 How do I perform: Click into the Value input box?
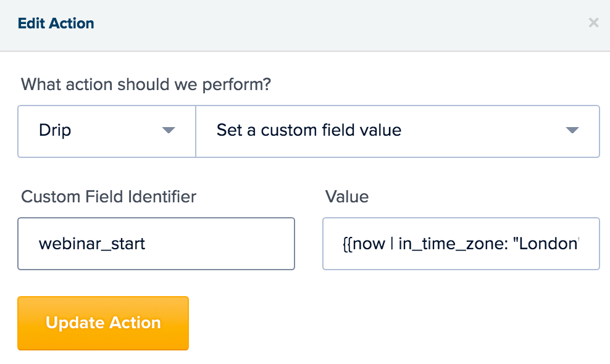461,244
